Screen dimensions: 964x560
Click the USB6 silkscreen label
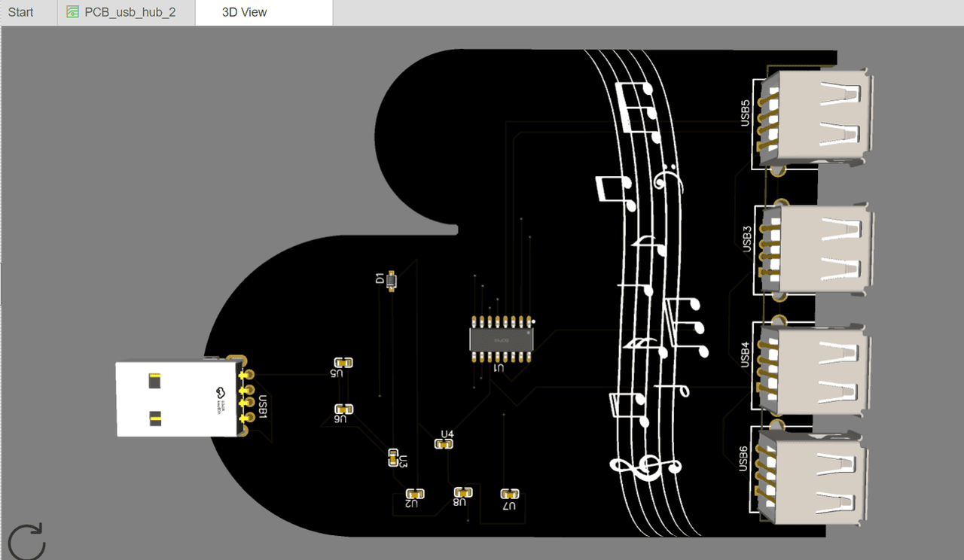pos(743,458)
